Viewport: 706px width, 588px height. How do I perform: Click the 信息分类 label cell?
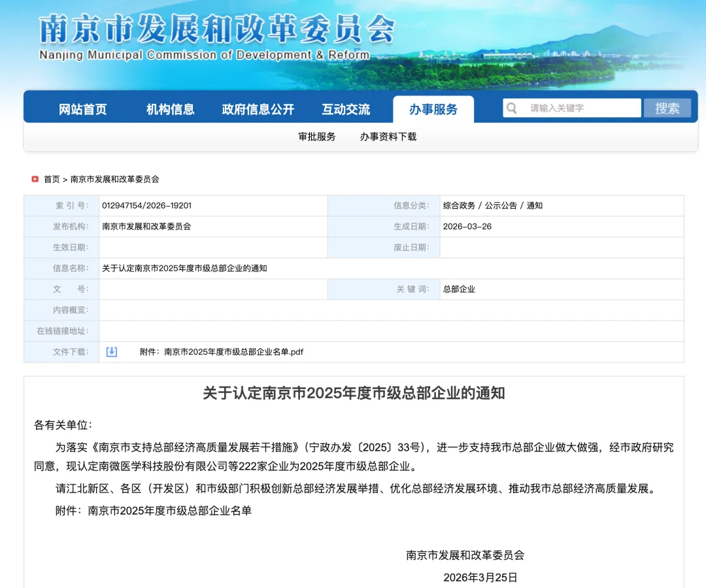(x=384, y=205)
